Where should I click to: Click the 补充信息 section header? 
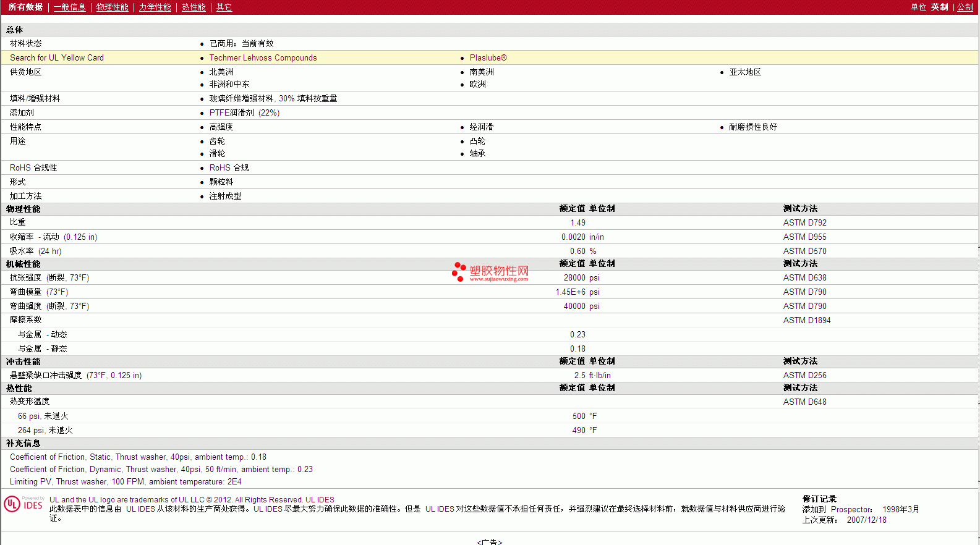23,444
